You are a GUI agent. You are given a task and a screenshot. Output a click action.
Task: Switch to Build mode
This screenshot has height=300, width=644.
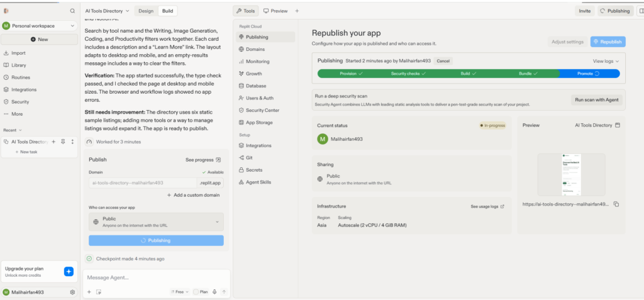point(167,11)
